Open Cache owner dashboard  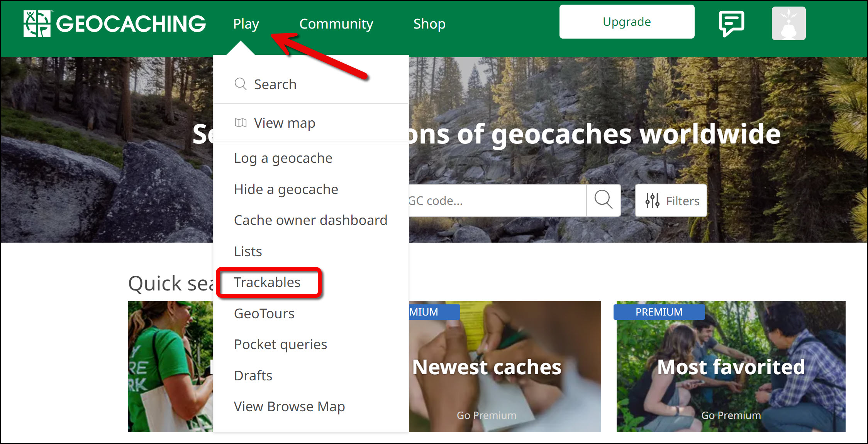[x=310, y=220]
